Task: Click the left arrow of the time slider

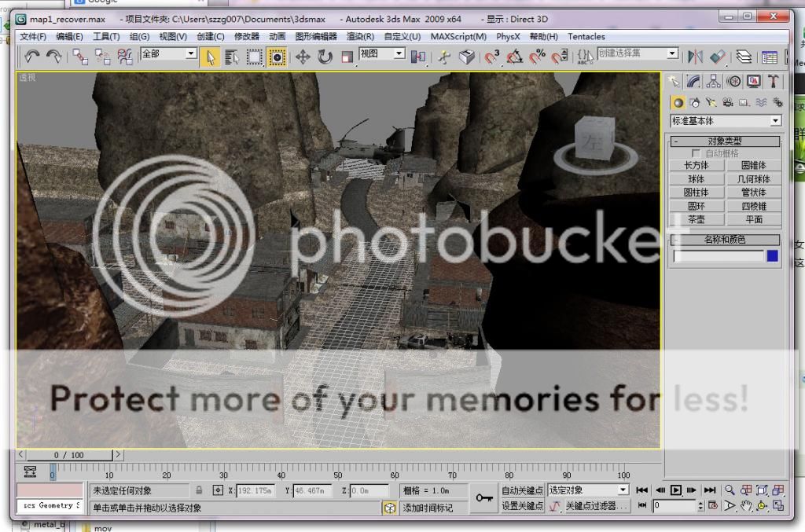Action: click(x=21, y=454)
